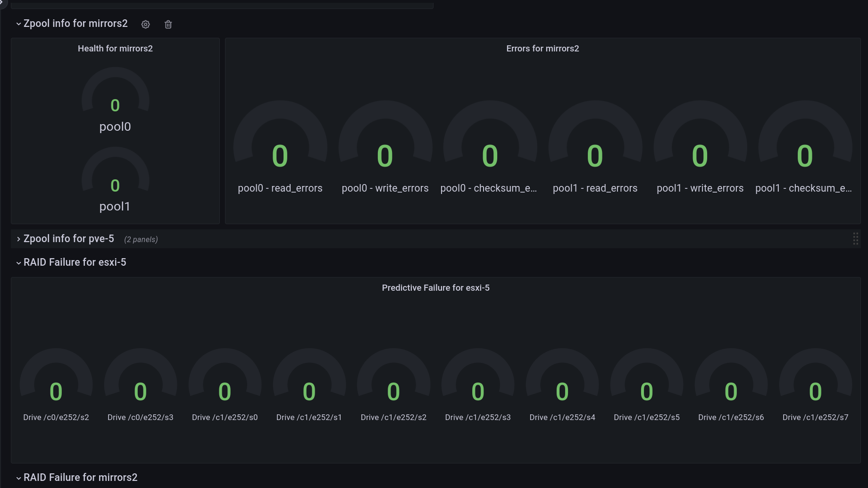Screen dimensions: 868x488
Task: Select the Drive /c1/e252/s0 gauge
Action: click(x=225, y=385)
